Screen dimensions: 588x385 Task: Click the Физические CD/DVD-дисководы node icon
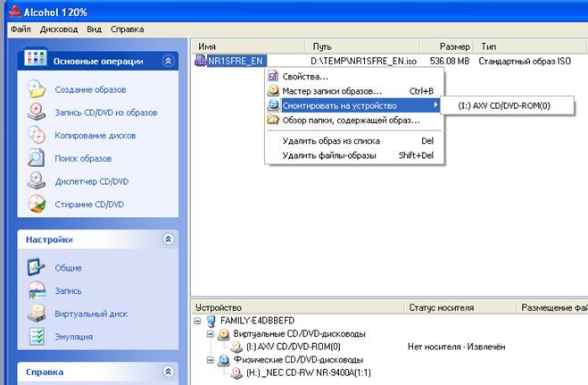(x=223, y=360)
